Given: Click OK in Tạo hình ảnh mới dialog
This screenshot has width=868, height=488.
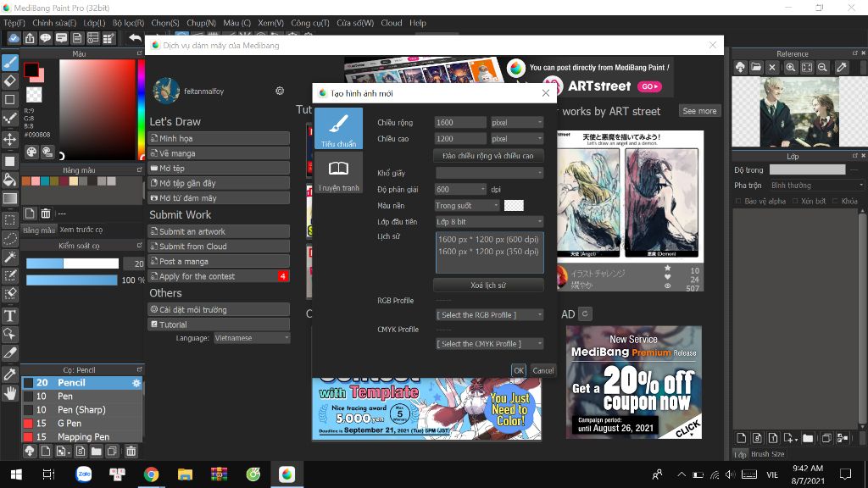Looking at the screenshot, I should pos(518,370).
